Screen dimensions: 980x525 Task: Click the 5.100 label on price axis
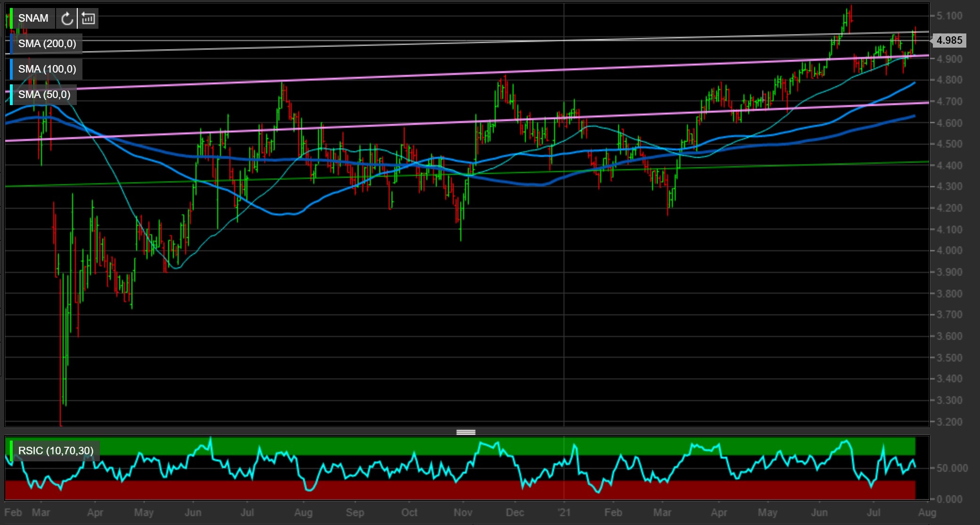pyautogui.click(x=949, y=16)
